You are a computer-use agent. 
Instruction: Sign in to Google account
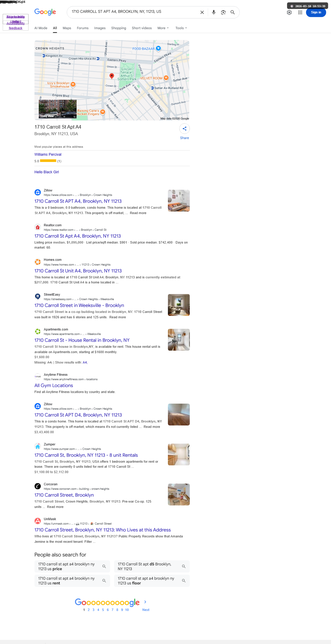(x=316, y=13)
